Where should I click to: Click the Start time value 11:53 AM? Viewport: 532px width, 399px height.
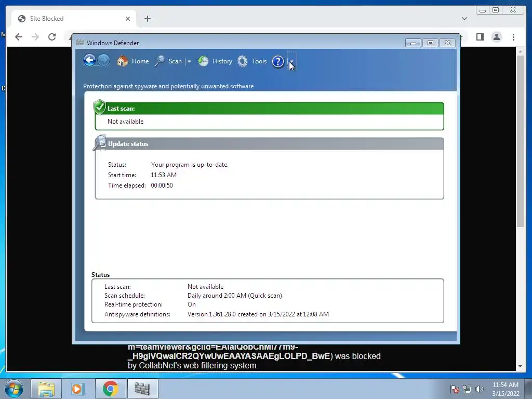coord(164,175)
